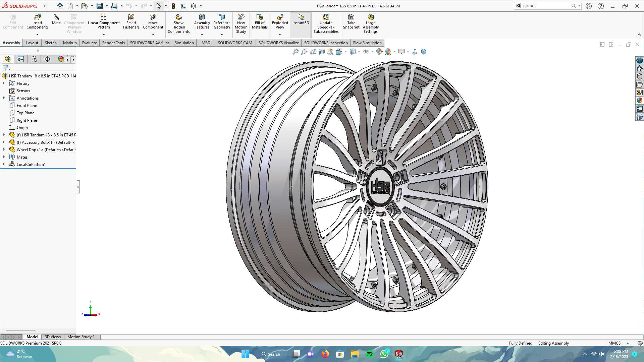Screen dimensions: 644x362
Task: Switch to the Layout tab
Action: point(32,43)
